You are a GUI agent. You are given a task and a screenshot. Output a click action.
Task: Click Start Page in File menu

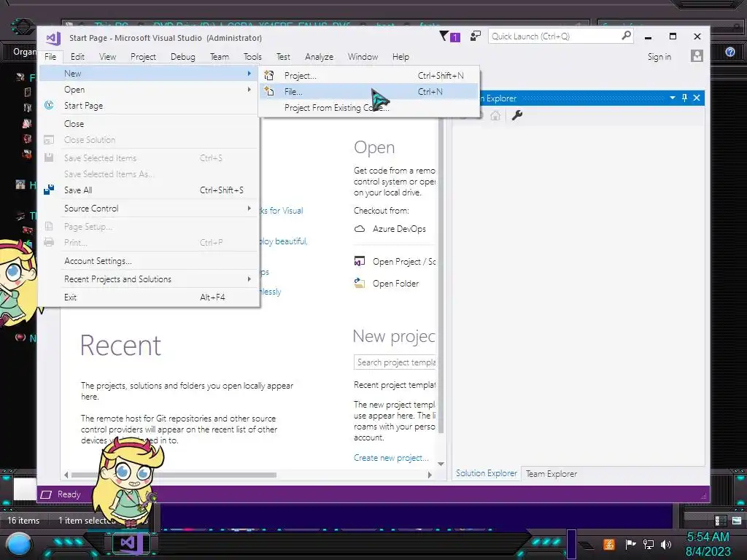pos(149,106)
